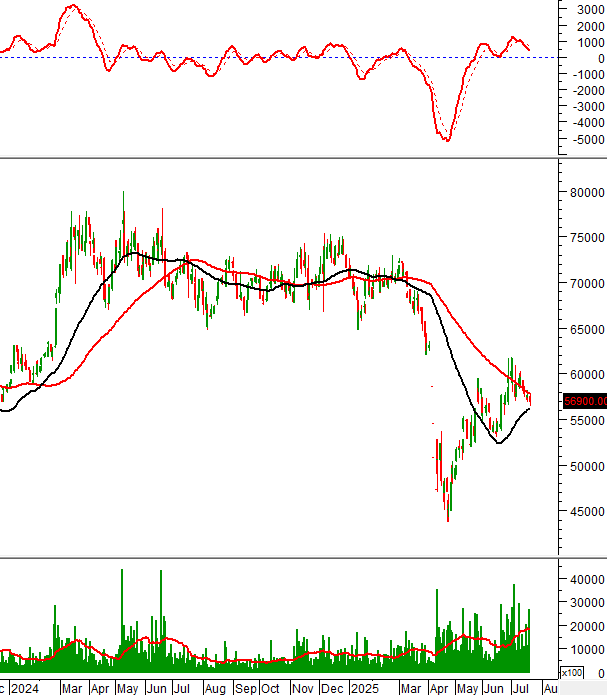Click the Aug month label
This screenshot has height=695, width=607.
215,689
